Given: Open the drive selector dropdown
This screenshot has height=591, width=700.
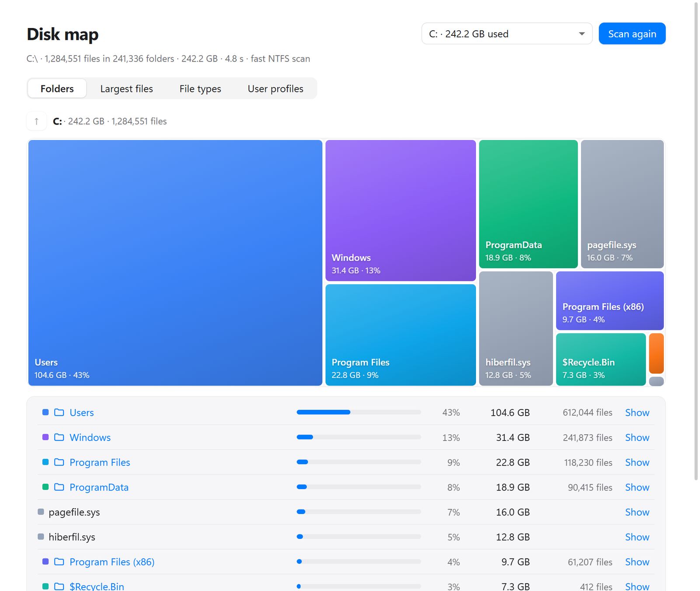Looking at the screenshot, I should point(507,34).
